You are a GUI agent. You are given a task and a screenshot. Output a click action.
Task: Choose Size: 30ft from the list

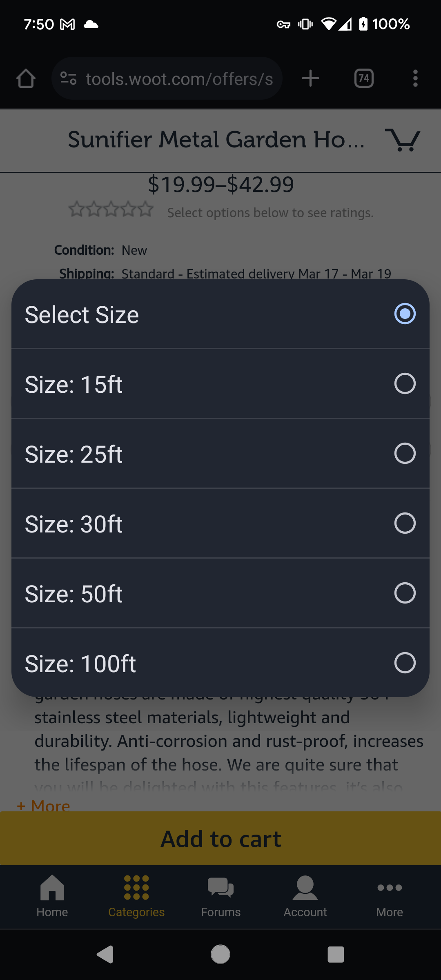[405, 523]
